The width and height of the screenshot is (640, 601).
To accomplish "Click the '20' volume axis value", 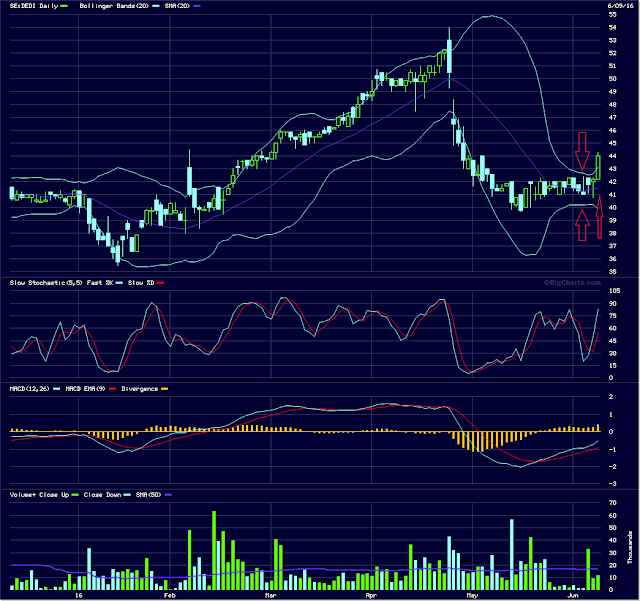I will 612,566.
